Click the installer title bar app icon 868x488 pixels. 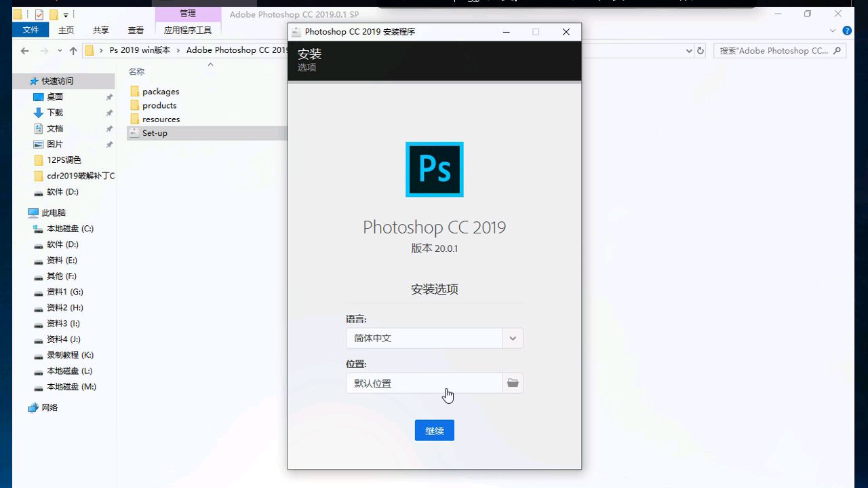[296, 32]
